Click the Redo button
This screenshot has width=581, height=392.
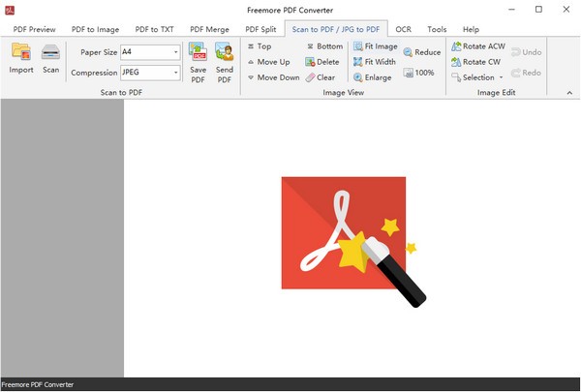pyautogui.click(x=526, y=73)
